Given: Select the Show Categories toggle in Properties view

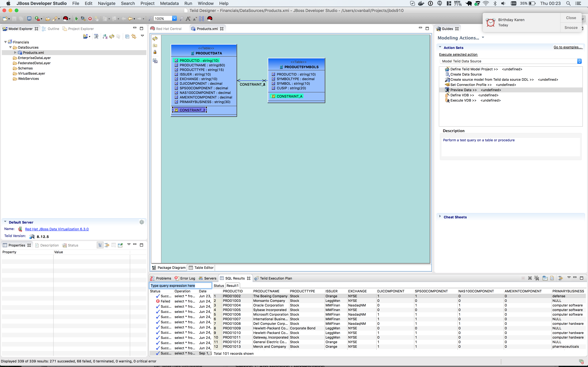Looking at the screenshot, I should [x=100, y=245].
